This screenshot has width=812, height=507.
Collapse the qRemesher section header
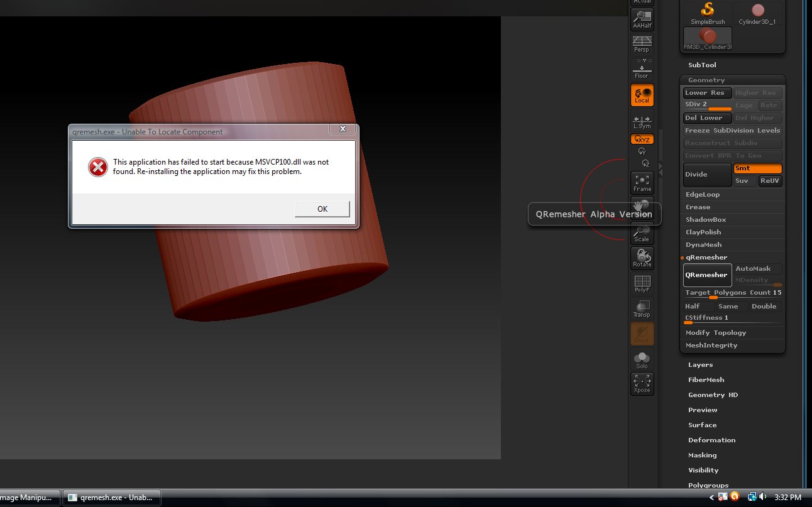pos(706,258)
